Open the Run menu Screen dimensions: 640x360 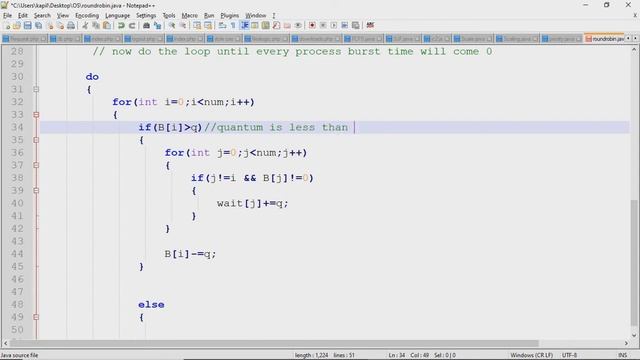tap(209, 16)
